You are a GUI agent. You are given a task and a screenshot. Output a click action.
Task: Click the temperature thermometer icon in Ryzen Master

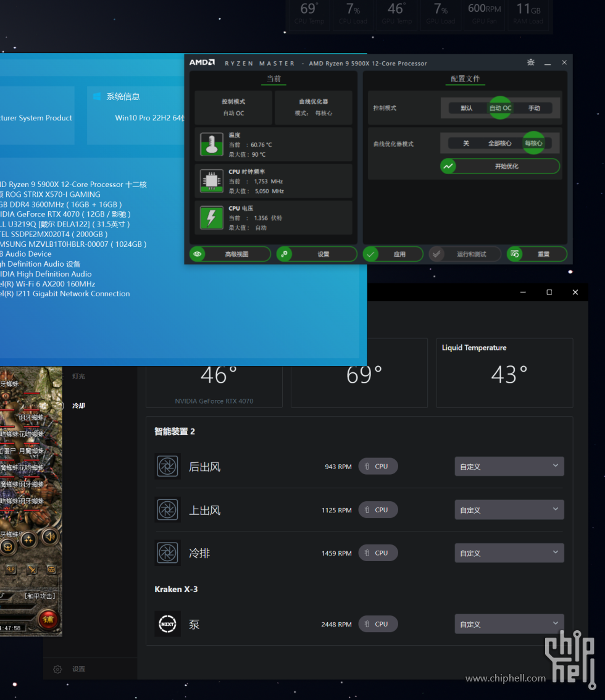[212, 144]
